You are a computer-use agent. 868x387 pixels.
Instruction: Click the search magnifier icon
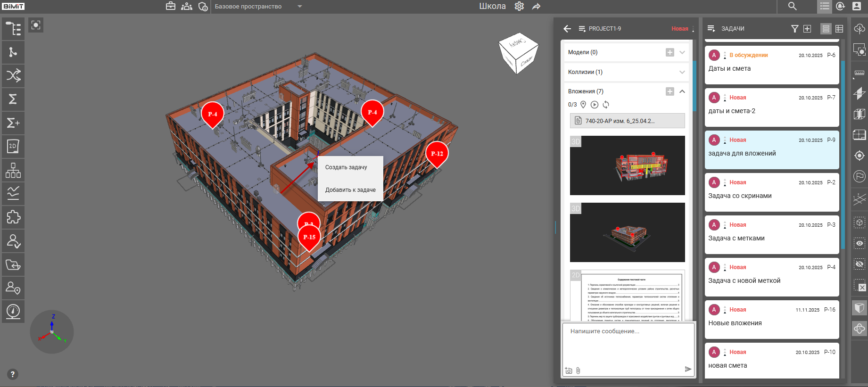[792, 7]
